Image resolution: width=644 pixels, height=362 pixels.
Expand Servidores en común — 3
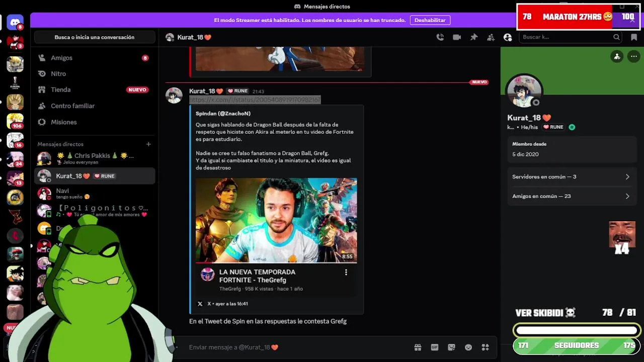[x=572, y=177]
